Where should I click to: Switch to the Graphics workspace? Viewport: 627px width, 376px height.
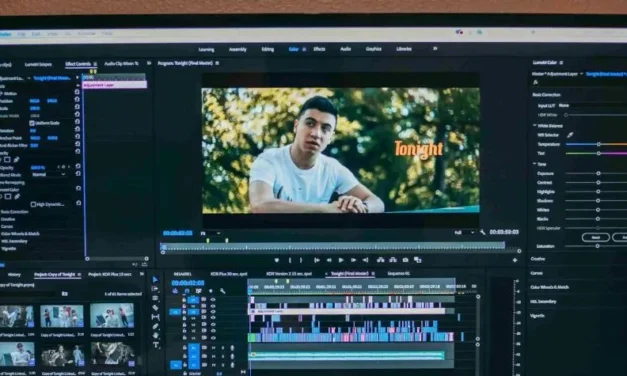[373, 49]
